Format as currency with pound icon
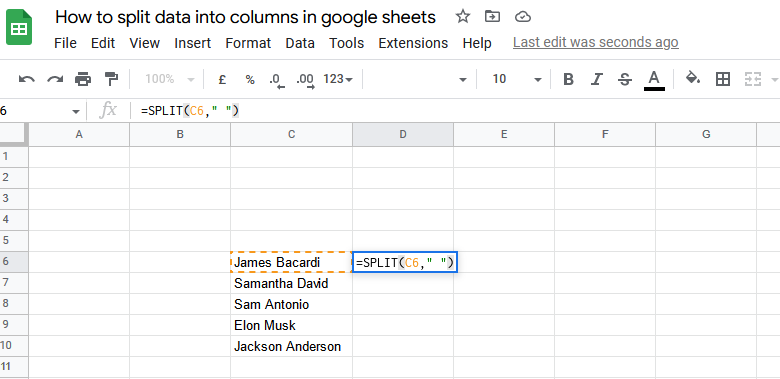This screenshot has height=379, width=780. 222,79
